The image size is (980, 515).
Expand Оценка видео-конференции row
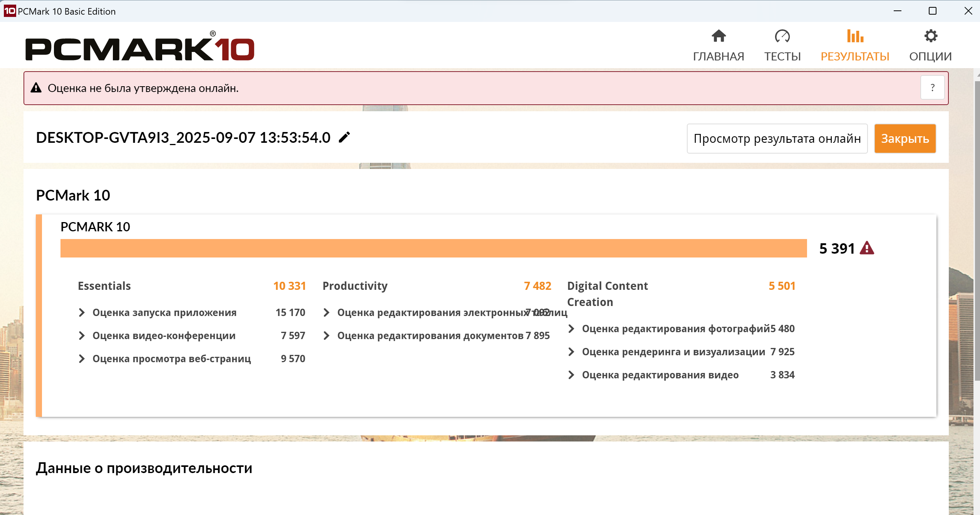click(82, 336)
